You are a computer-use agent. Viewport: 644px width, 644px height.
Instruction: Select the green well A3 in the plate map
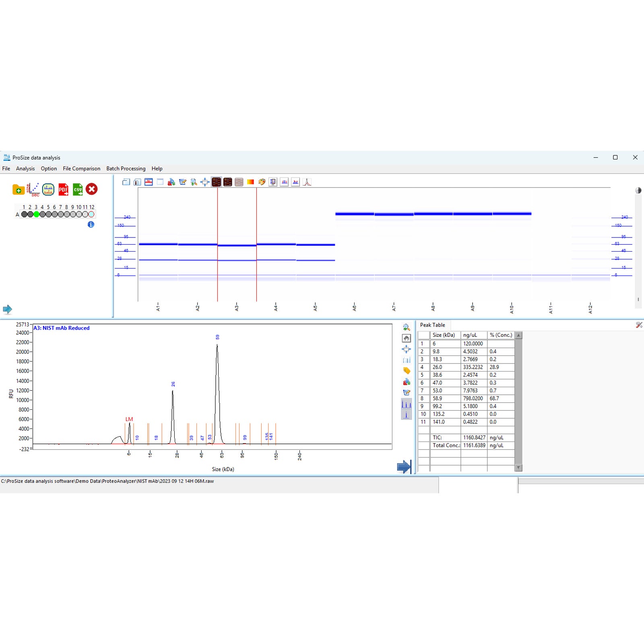36,215
